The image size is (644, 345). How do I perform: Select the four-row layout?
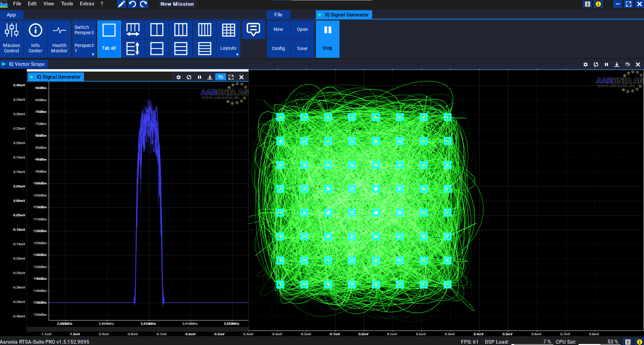click(x=204, y=48)
